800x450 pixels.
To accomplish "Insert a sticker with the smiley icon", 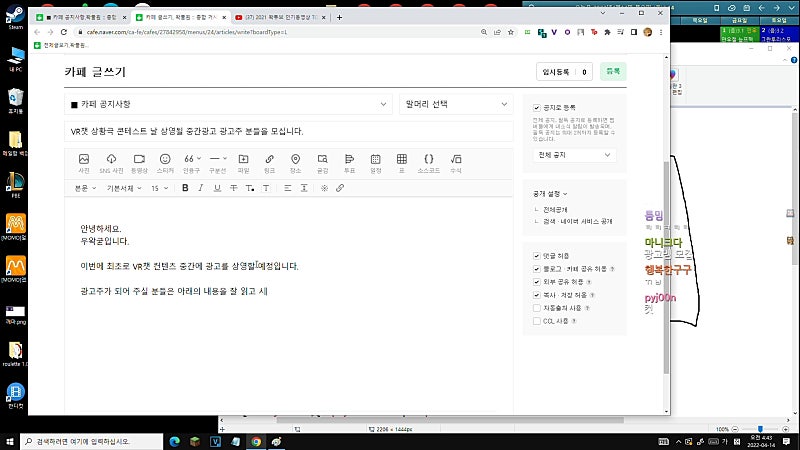I will (x=165, y=163).
